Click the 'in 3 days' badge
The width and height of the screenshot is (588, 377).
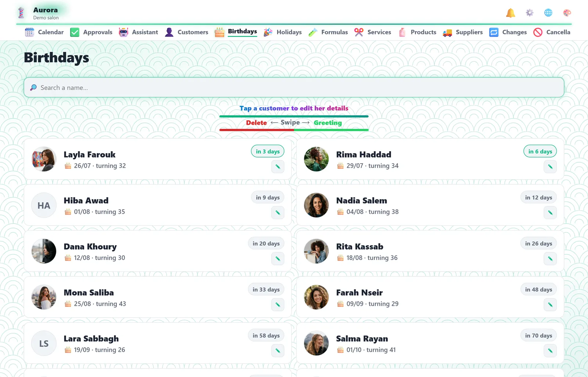(268, 151)
